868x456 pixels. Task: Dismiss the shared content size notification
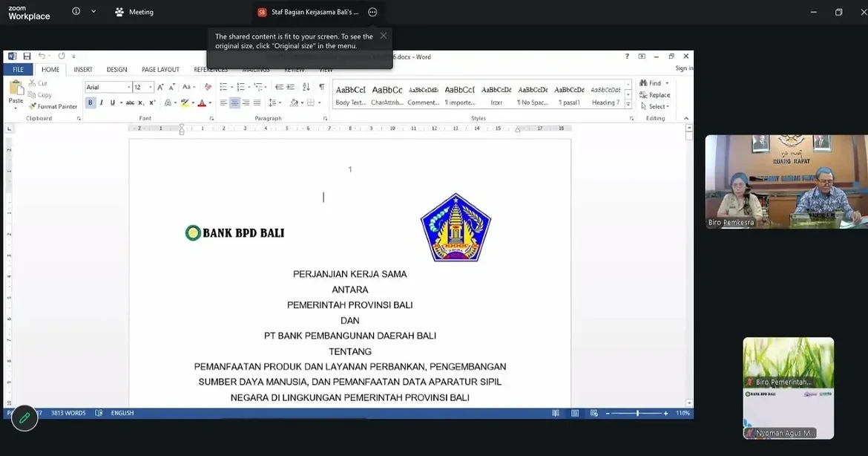pos(383,36)
